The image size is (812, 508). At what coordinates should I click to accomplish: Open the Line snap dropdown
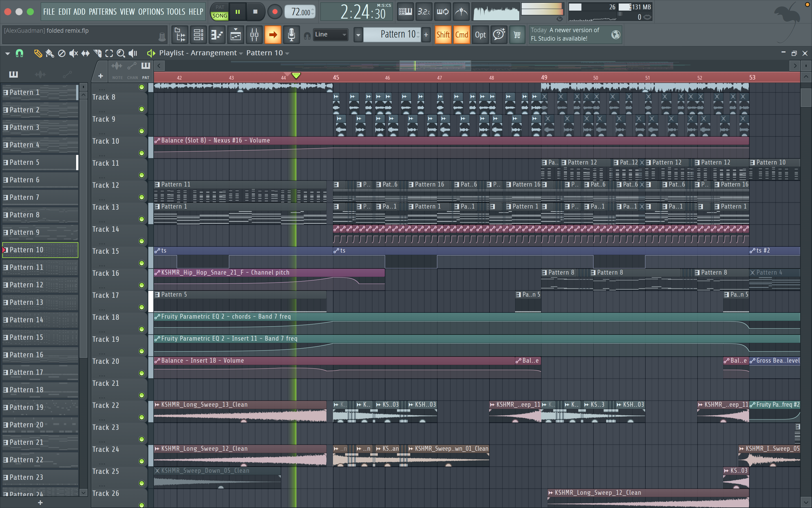tap(330, 35)
